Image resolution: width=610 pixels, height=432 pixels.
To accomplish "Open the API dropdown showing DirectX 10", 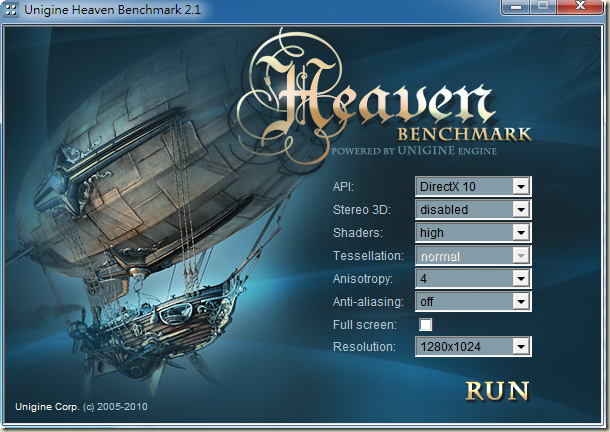I will pyautogui.click(x=473, y=186).
